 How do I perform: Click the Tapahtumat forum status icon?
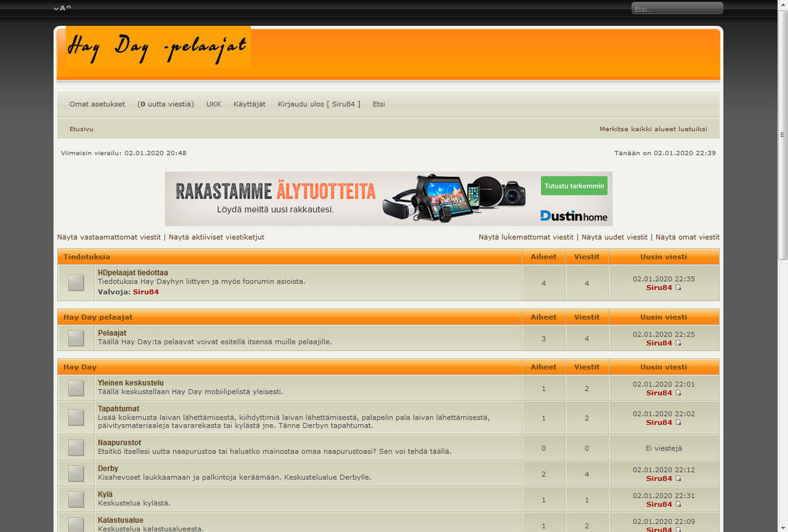(76, 418)
